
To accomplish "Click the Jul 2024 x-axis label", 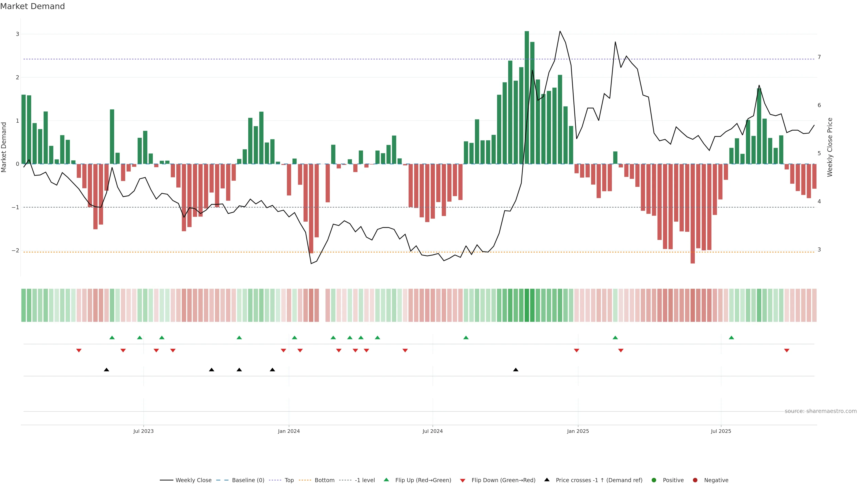I will 433,431.
